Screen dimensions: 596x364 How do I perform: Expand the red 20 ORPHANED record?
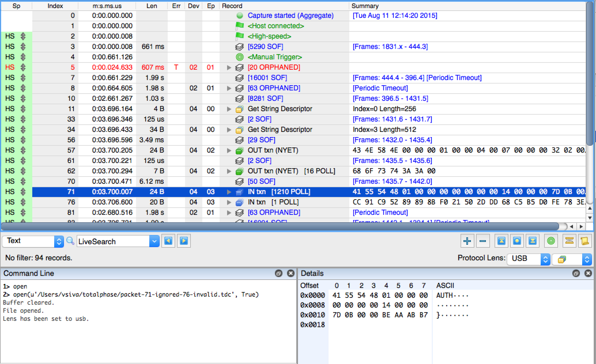229,67
